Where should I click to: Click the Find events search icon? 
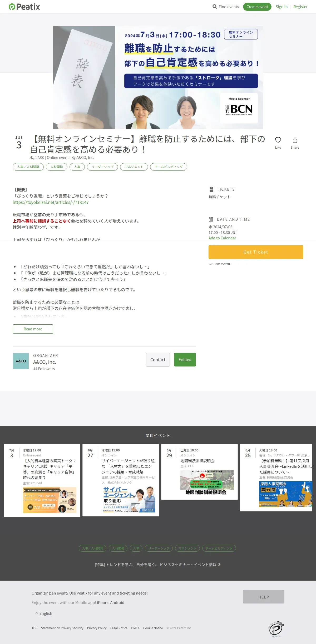pyautogui.click(x=215, y=7)
